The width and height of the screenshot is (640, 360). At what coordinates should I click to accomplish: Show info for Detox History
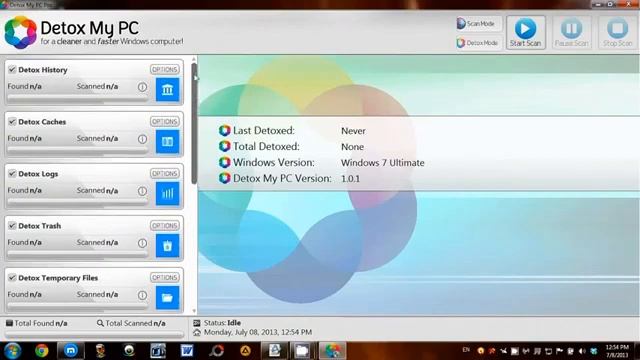142,87
